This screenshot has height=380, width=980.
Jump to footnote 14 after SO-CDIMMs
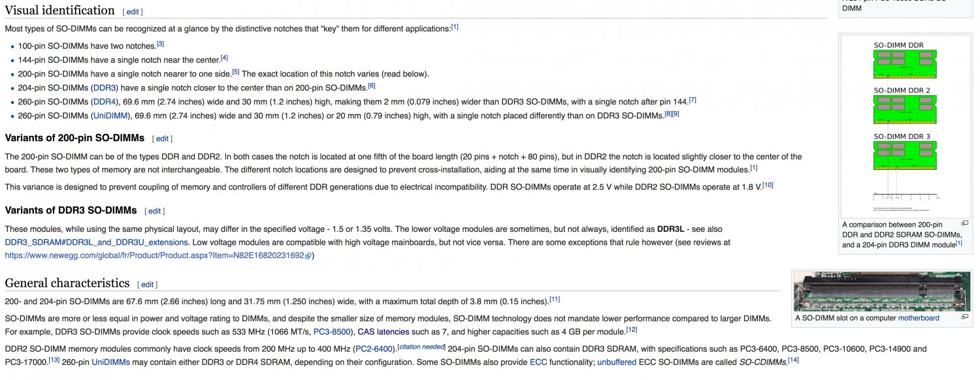(794, 360)
